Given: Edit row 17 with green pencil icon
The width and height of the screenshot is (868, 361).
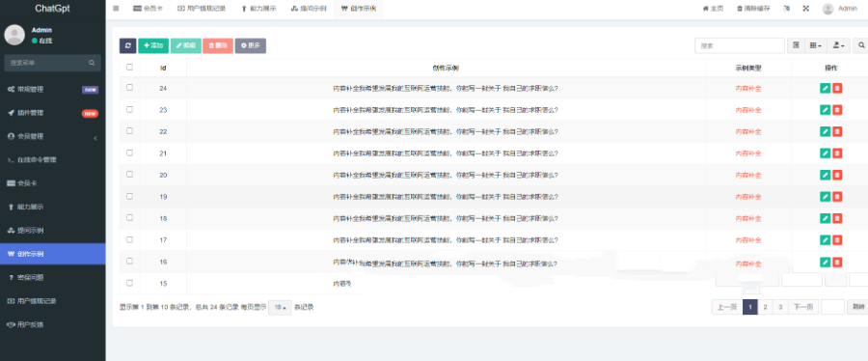Looking at the screenshot, I should (x=825, y=239).
